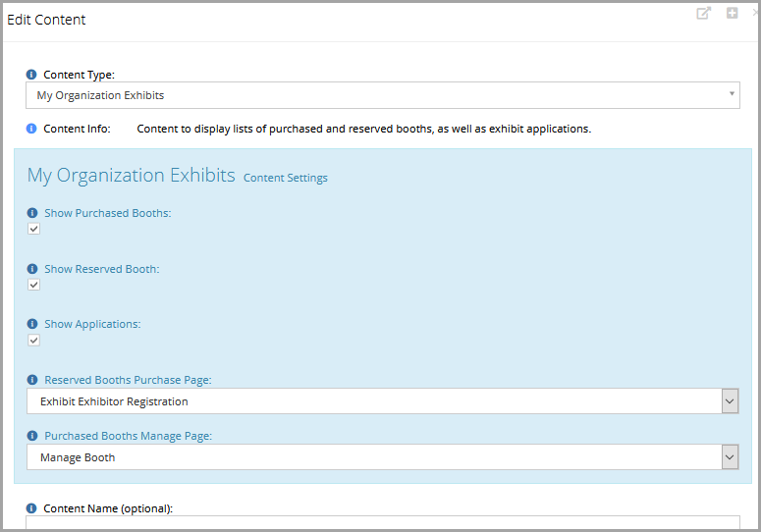
Task: Open the Content Type dropdown
Action: point(382,95)
